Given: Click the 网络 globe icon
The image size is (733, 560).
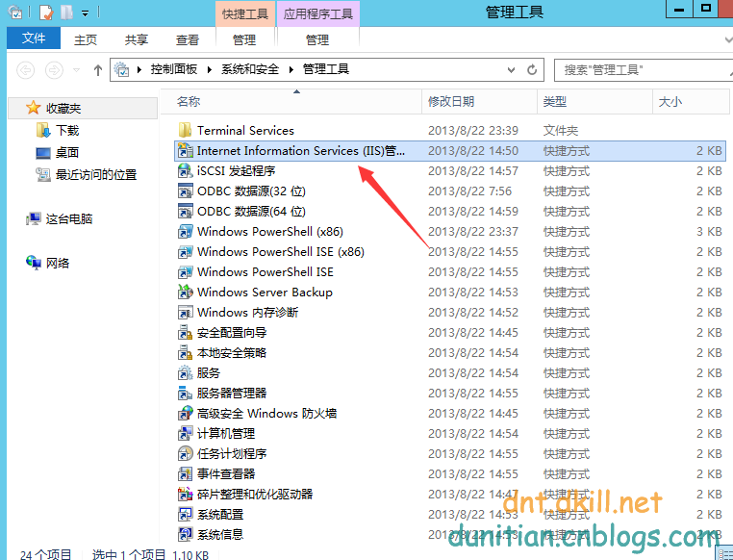Looking at the screenshot, I should [34, 263].
